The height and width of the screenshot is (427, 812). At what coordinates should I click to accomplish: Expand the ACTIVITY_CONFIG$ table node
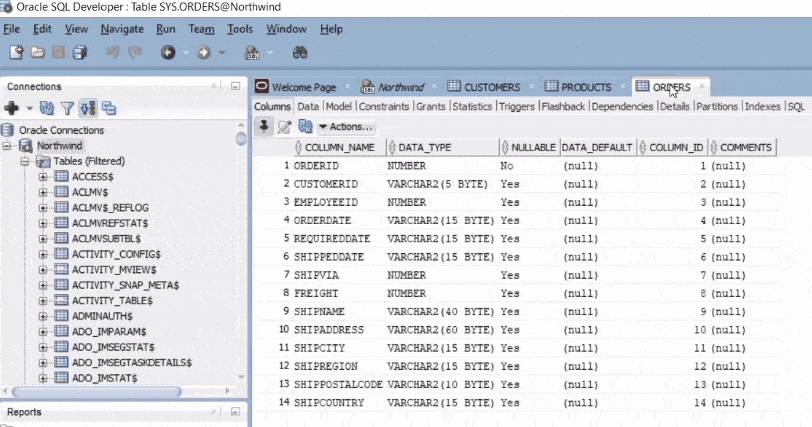(43, 254)
